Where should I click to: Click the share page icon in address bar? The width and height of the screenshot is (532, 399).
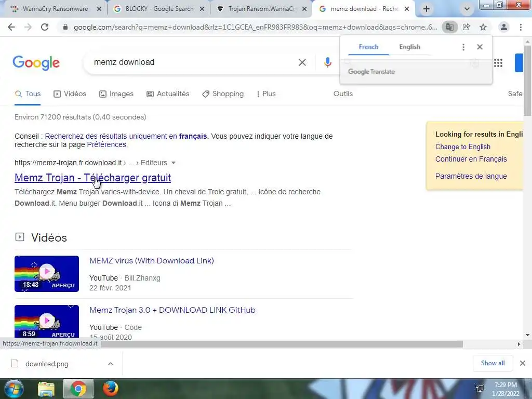tap(467, 27)
